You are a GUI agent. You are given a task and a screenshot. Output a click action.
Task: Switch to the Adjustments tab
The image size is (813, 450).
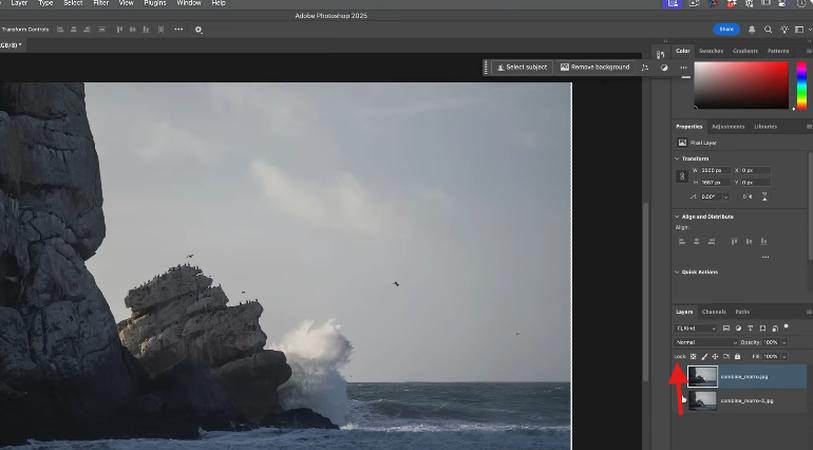coord(728,126)
